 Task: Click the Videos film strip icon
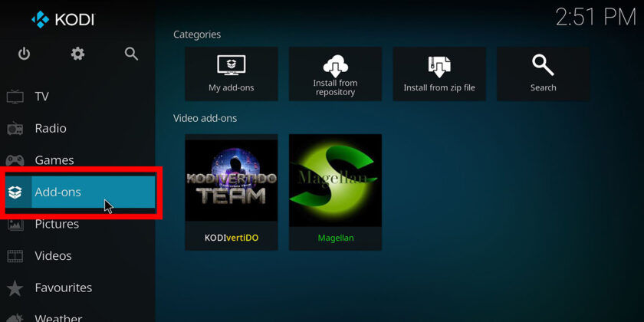(x=15, y=256)
